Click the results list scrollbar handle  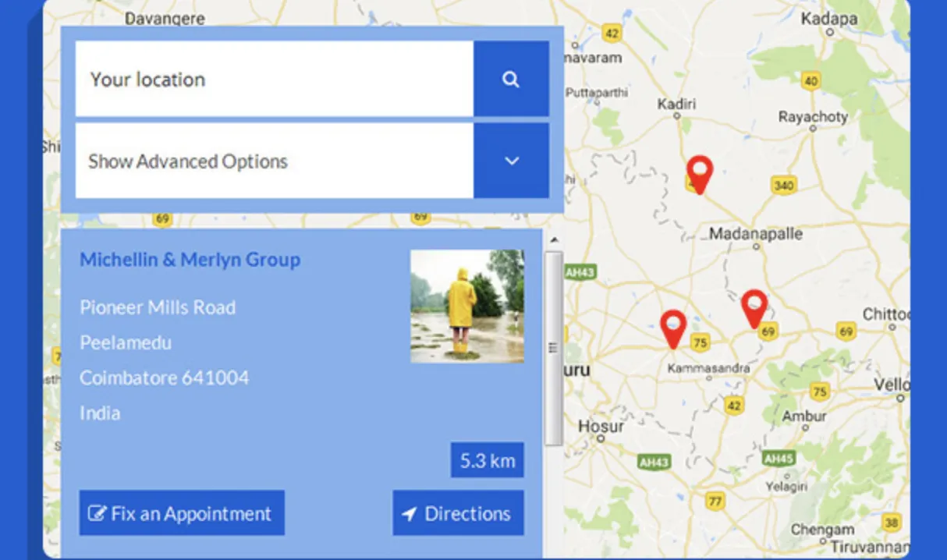tap(553, 348)
